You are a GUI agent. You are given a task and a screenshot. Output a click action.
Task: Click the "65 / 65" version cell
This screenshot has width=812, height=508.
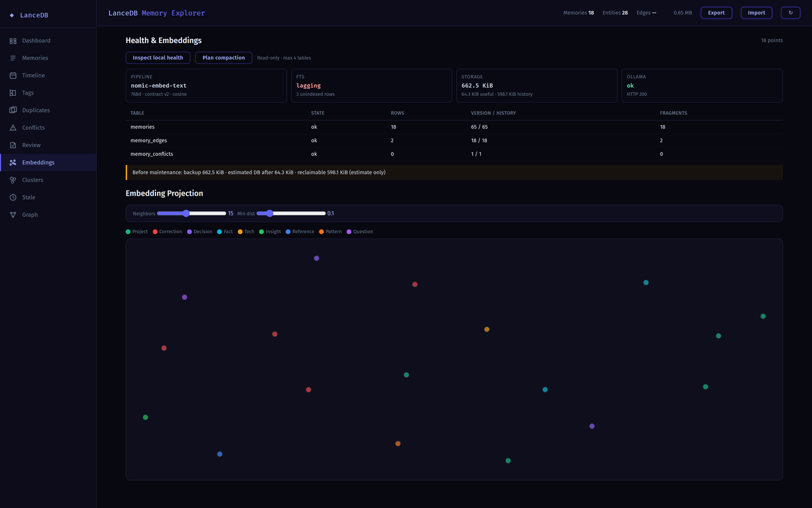tap(479, 127)
